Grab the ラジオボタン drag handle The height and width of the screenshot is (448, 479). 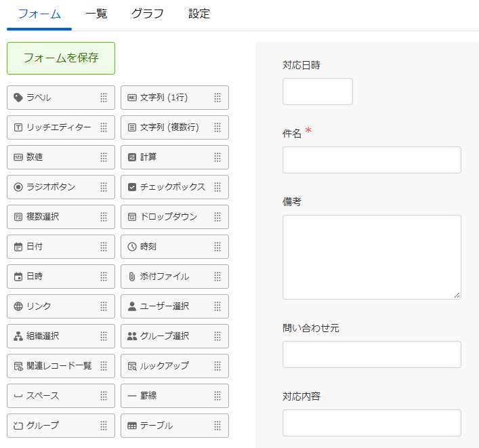click(104, 187)
